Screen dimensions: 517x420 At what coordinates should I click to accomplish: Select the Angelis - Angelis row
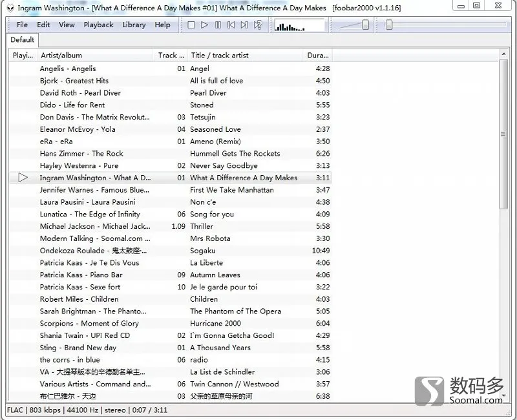[171, 68]
